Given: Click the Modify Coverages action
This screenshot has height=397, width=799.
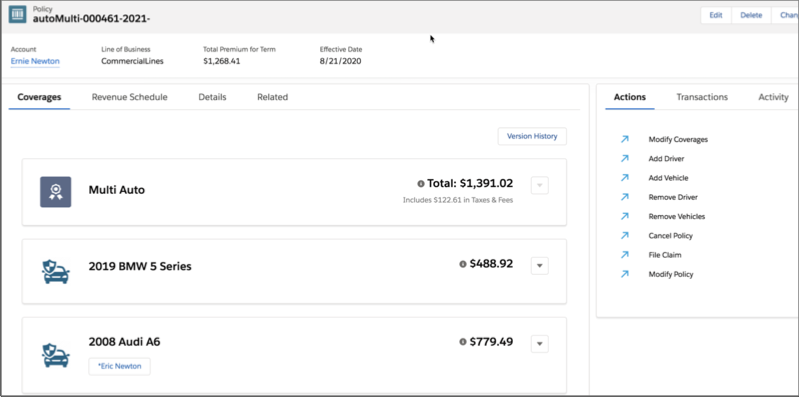Looking at the screenshot, I should tap(678, 139).
